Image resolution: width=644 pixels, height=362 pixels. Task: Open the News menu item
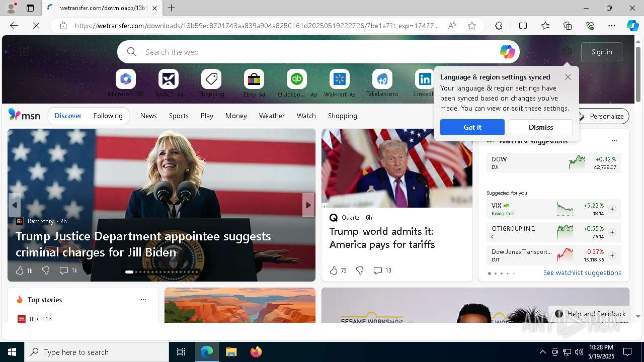click(148, 116)
